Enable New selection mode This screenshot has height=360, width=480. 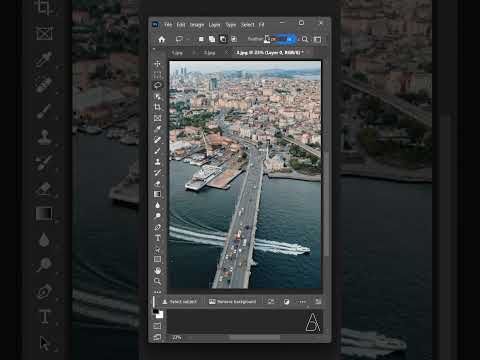[201, 39]
